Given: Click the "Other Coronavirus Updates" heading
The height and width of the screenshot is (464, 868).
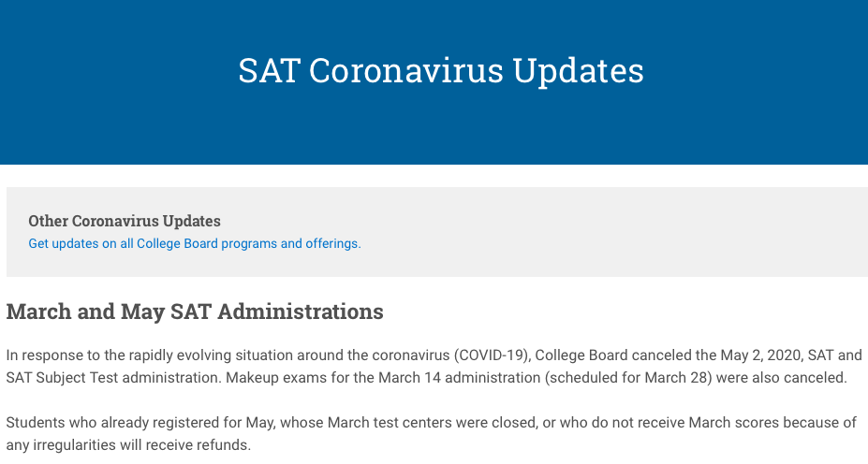Looking at the screenshot, I should click(x=125, y=222).
